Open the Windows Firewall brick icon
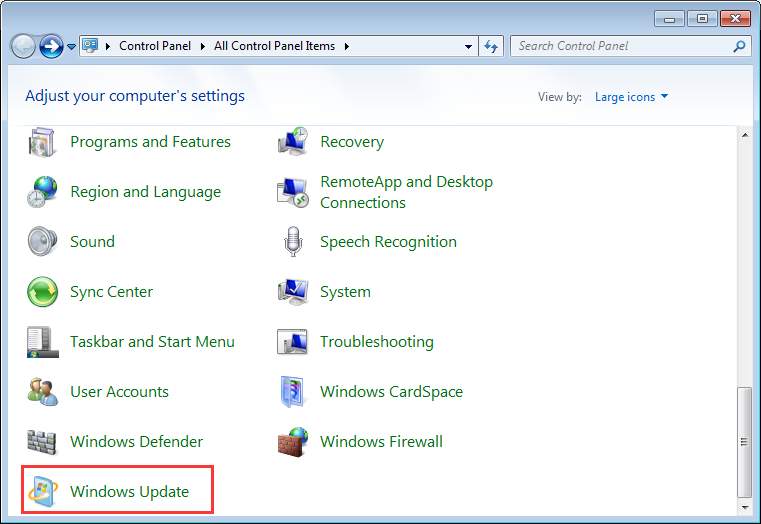 tap(293, 442)
